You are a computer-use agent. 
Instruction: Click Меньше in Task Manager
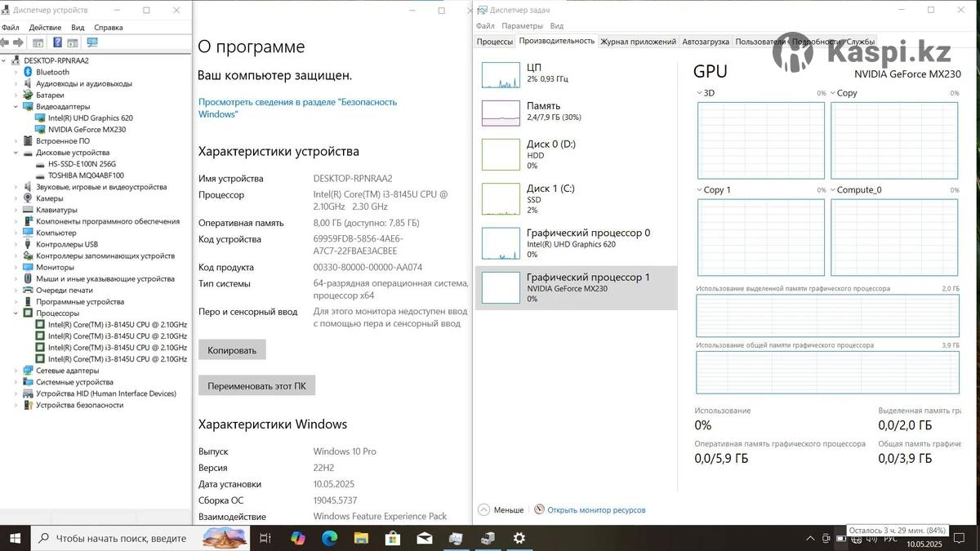[x=501, y=509]
